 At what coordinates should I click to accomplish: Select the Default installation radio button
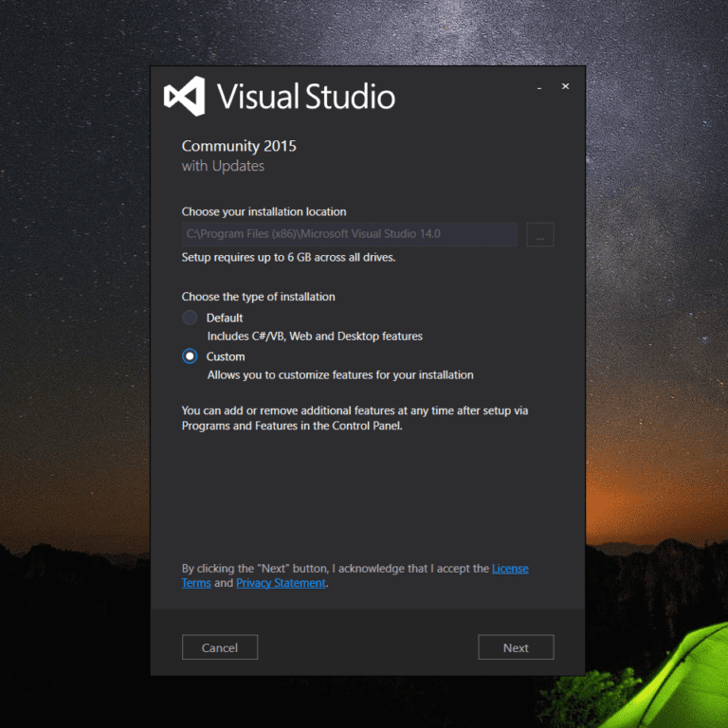[190, 318]
